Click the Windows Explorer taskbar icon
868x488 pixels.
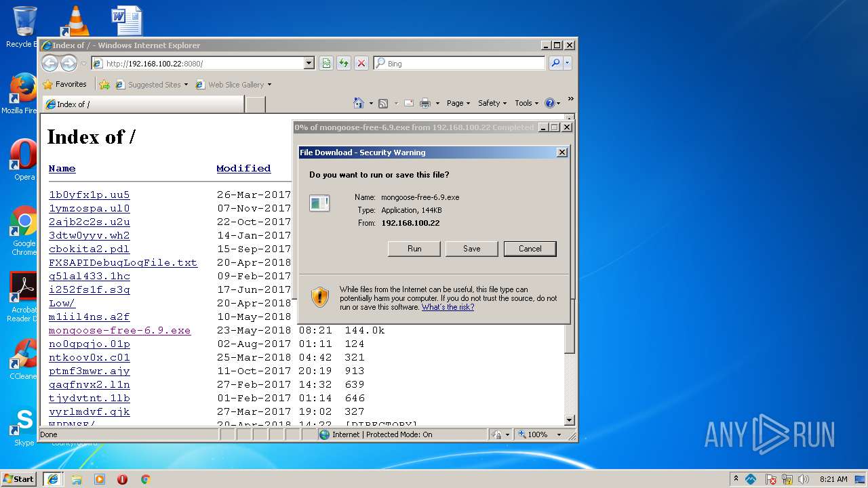click(77, 479)
